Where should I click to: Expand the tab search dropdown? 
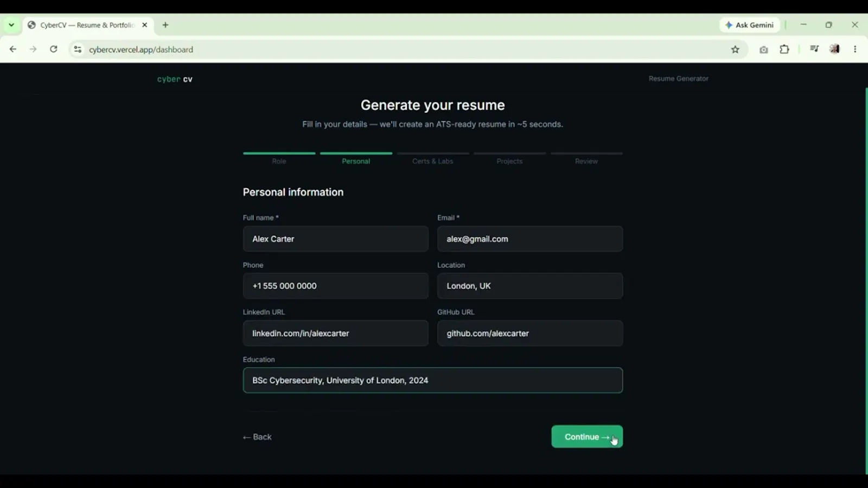point(11,25)
